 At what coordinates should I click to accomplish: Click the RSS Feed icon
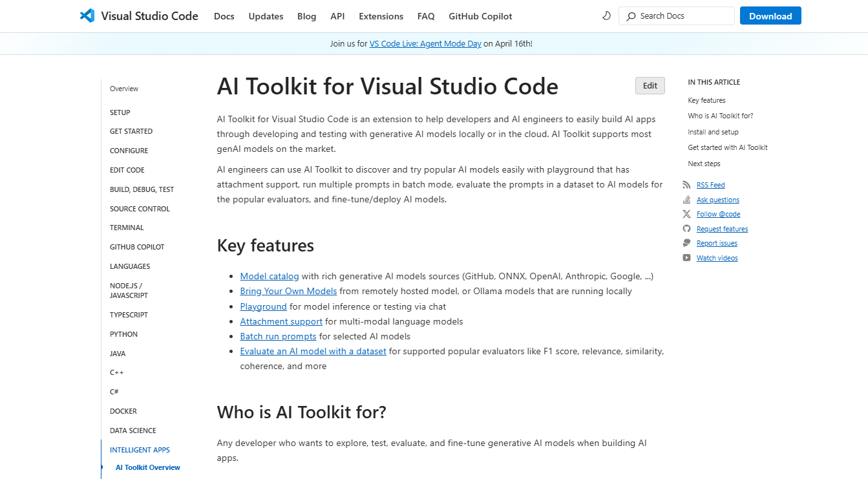coord(686,185)
